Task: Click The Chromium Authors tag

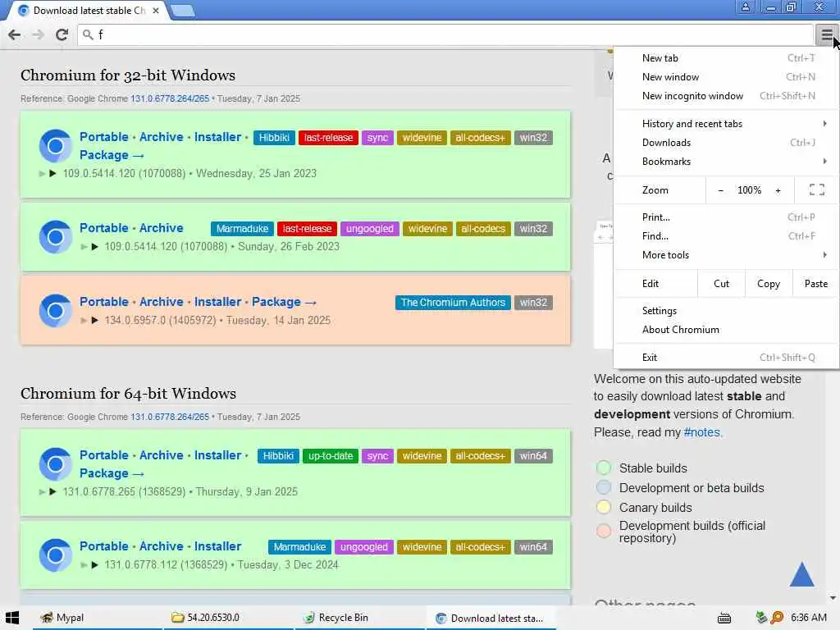Action: pyautogui.click(x=453, y=303)
